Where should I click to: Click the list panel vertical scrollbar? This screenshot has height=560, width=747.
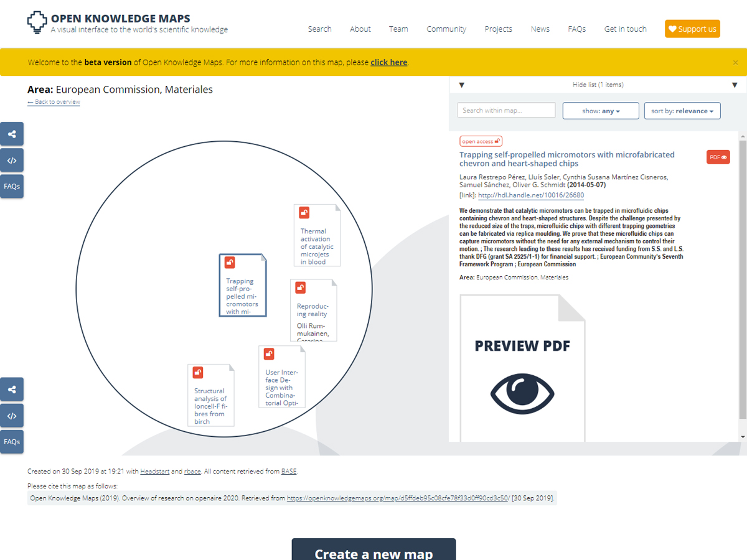[742, 280]
